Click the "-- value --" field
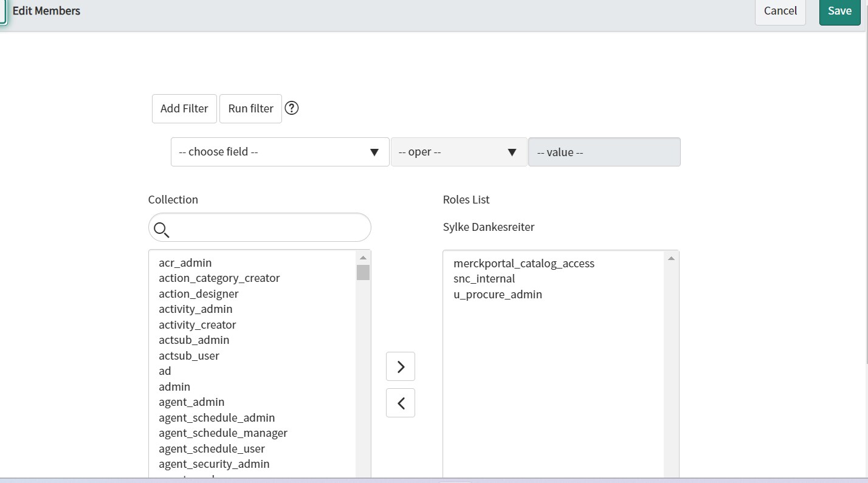Screen dimensions: 868x483 [x=604, y=152]
